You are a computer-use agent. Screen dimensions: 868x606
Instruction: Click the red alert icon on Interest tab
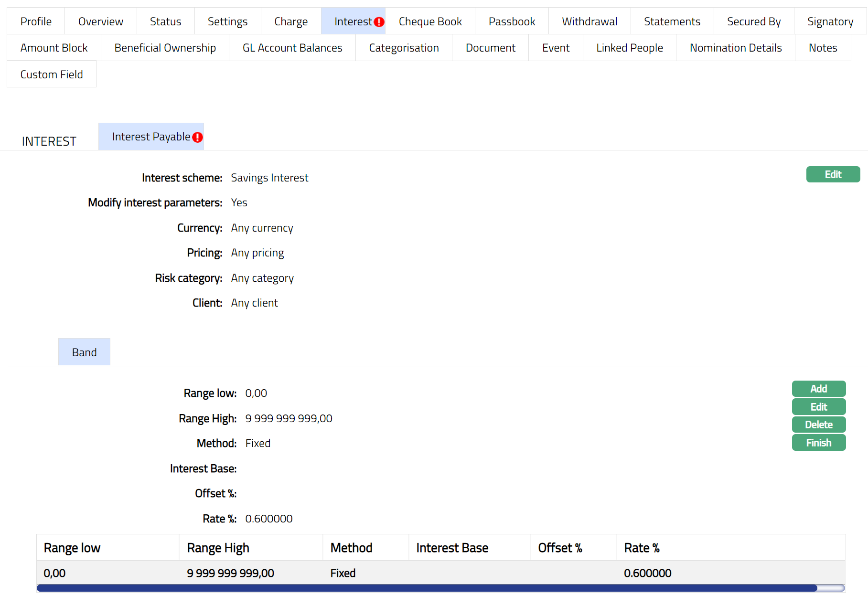(379, 22)
